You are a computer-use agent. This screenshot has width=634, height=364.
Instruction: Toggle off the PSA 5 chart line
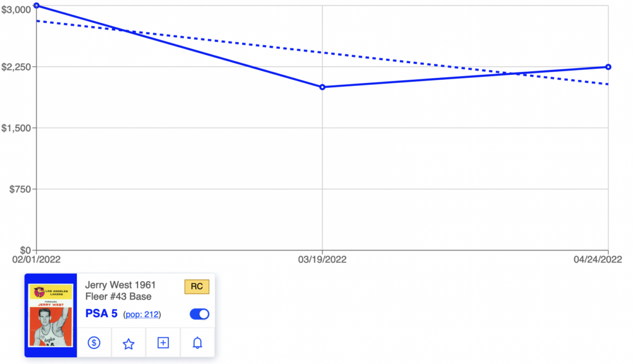click(x=199, y=314)
